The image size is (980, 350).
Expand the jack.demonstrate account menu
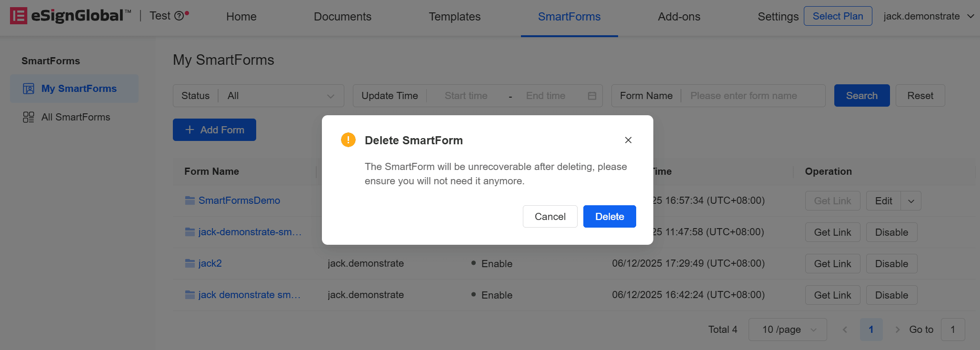pos(929,16)
